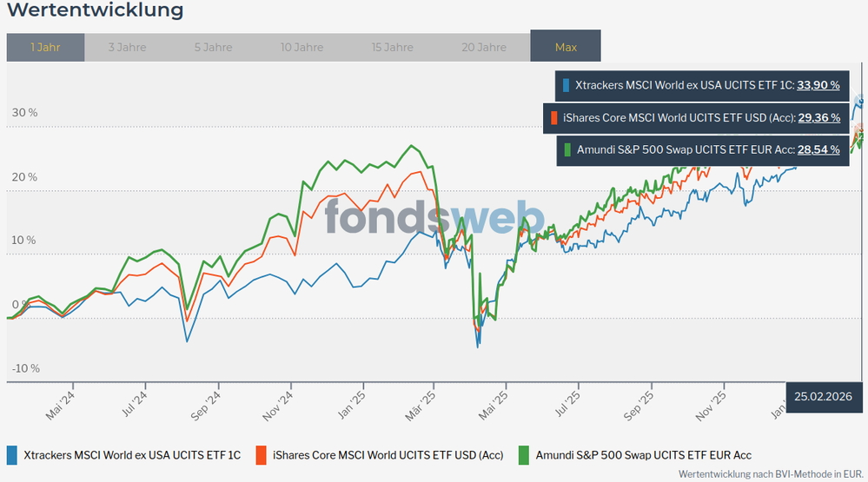Toggle iShares Core MSCI World legend entry
Viewport: 868px width, 482px height.
pos(380,455)
